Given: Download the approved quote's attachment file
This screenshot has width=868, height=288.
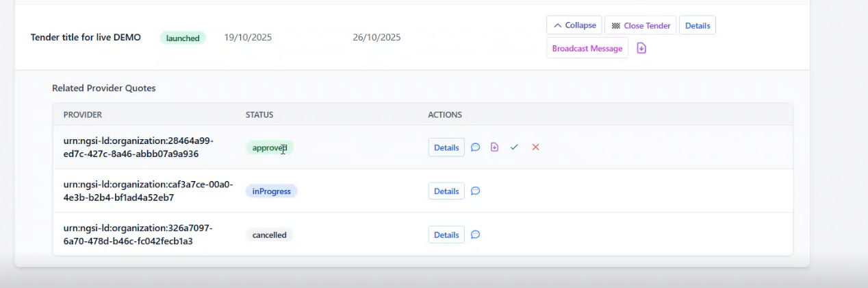Looking at the screenshot, I should click(x=494, y=147).
